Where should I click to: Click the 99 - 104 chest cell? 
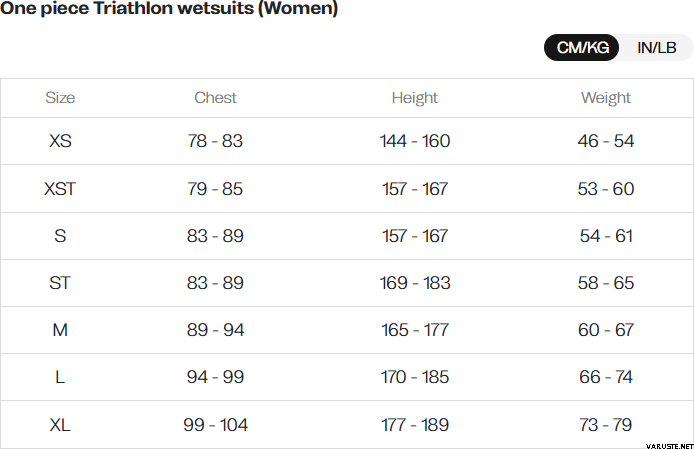[x=215, y=425]
